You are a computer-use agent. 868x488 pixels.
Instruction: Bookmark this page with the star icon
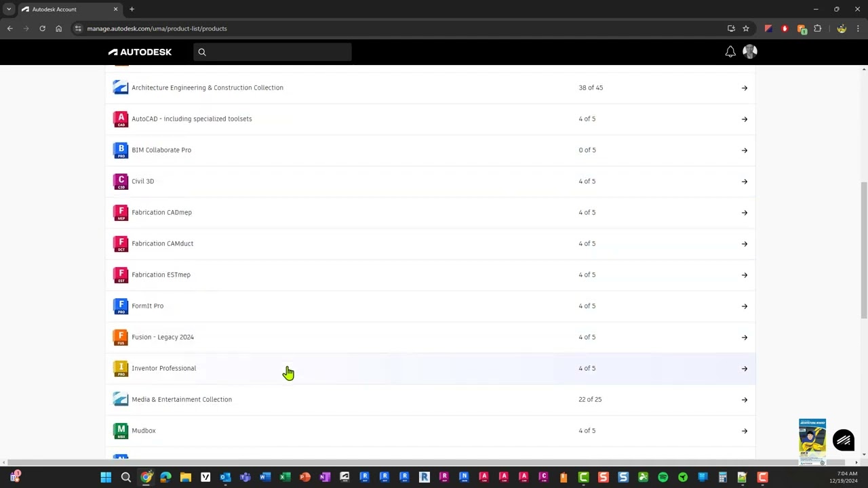pyautogui.click(x=746, y=28)
